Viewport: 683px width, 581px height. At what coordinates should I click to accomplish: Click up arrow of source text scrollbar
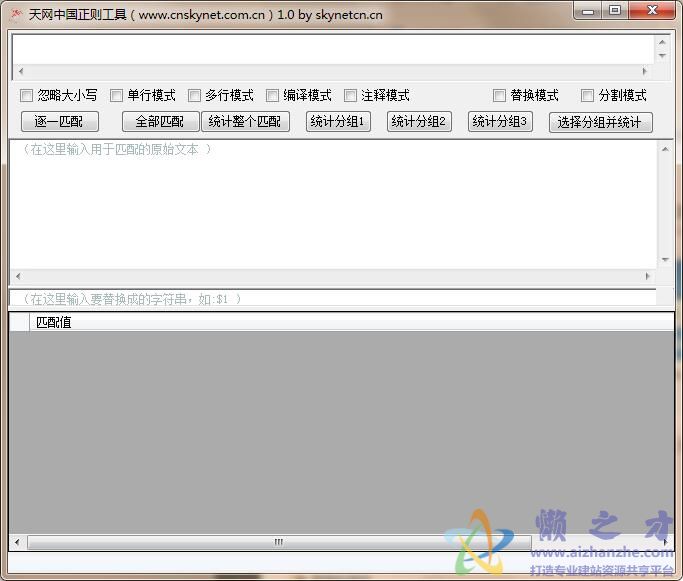665,149
